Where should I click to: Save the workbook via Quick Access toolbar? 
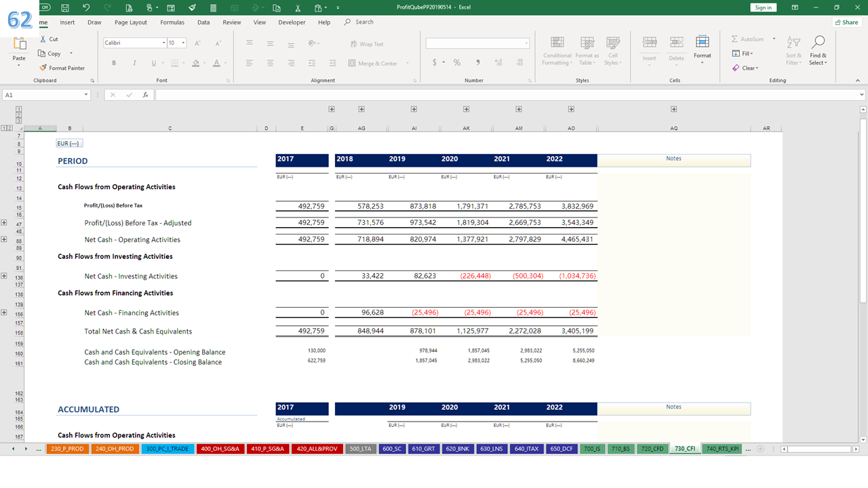64,7
